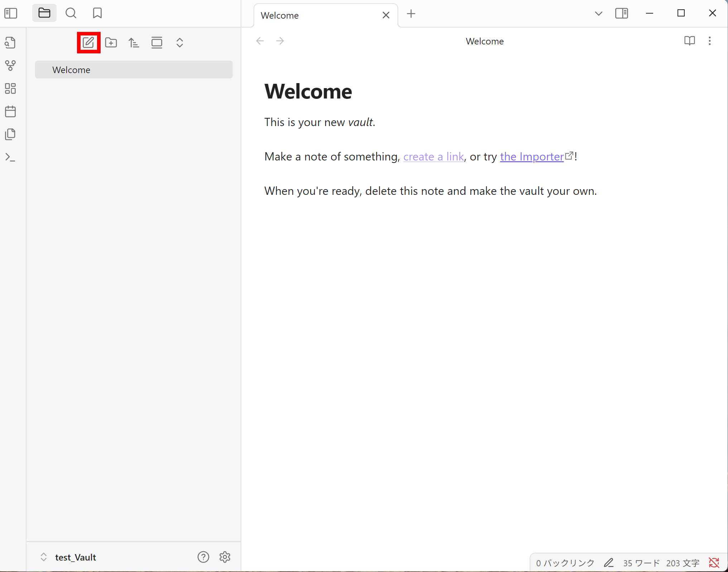
Task: Open 'the Importer' external link
Action: pos(532,157)
